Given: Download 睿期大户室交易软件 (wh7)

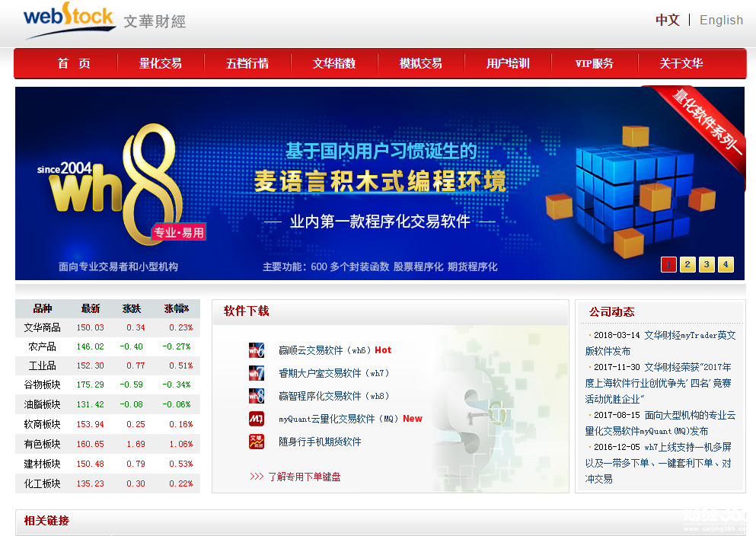Looking at the screenshot, I should pyautogui.click(x=333, y=373).
